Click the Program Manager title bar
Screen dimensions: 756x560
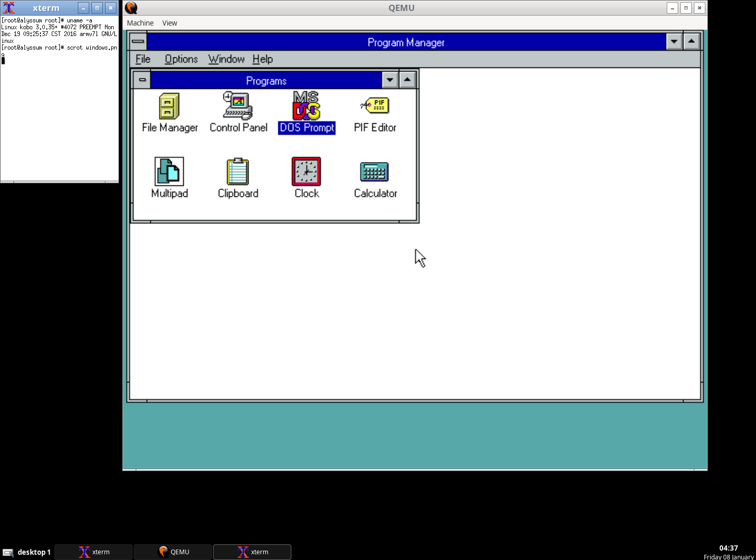tap(406, 42)
